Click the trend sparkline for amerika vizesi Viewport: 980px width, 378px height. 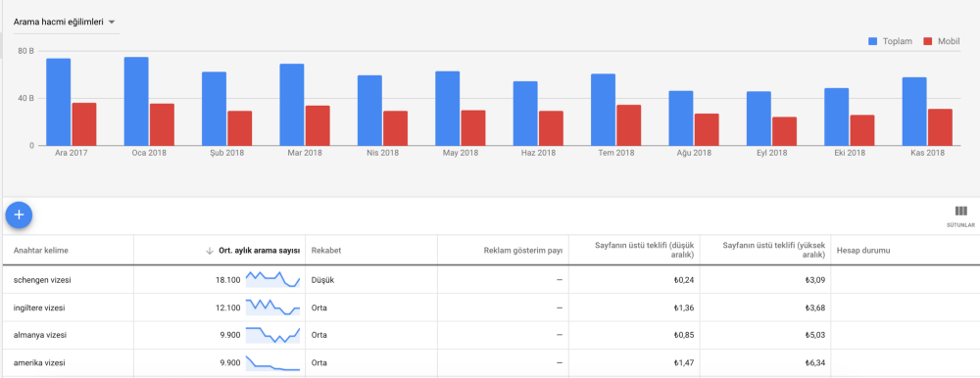[273, 362]
